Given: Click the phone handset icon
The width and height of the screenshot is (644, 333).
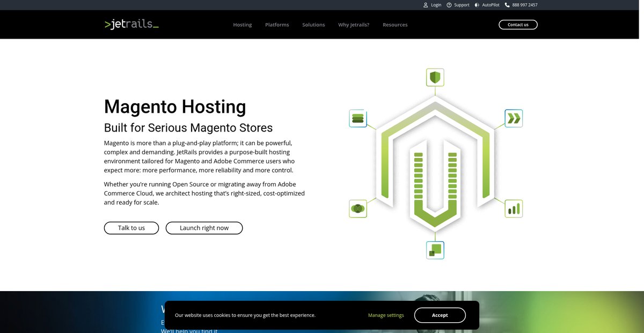Looking at the screenshot, I should point(507,5).
